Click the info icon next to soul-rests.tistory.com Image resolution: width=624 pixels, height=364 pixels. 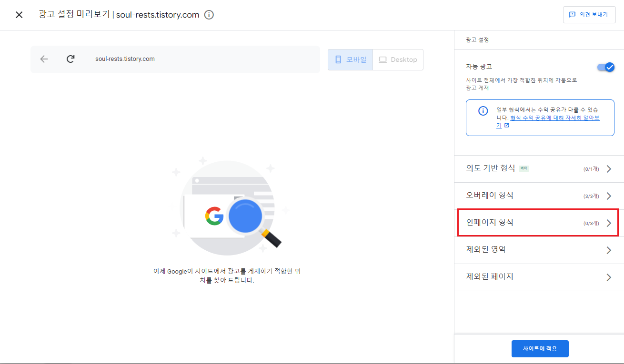pos(209,15)
